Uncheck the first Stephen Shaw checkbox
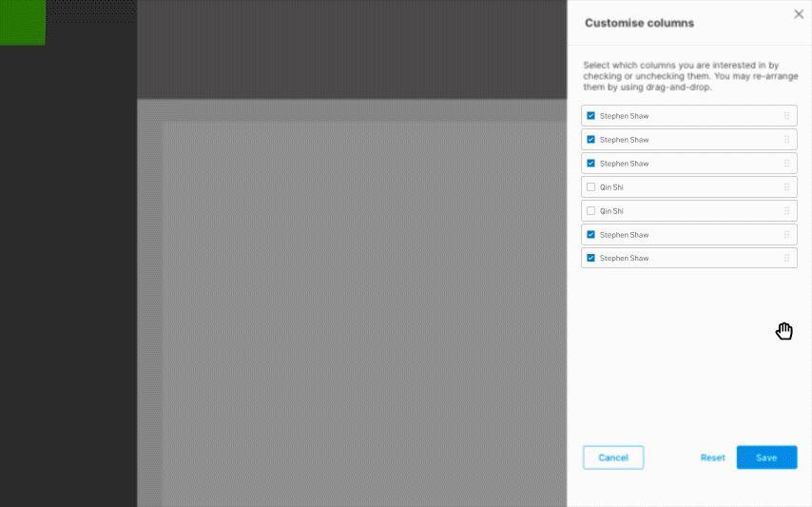The width and height of the screenshot is (812, 507). 590,115
